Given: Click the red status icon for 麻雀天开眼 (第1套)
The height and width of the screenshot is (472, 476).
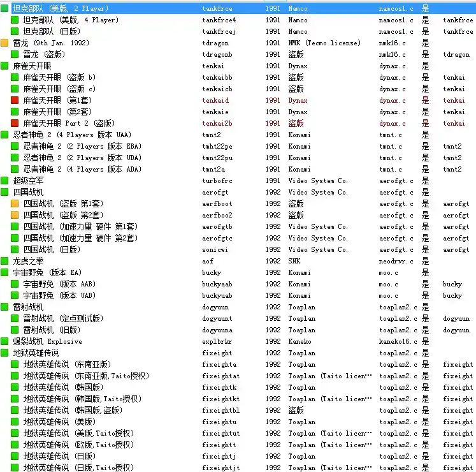Looking at the screenshot, I should click(x=15, y=101).
